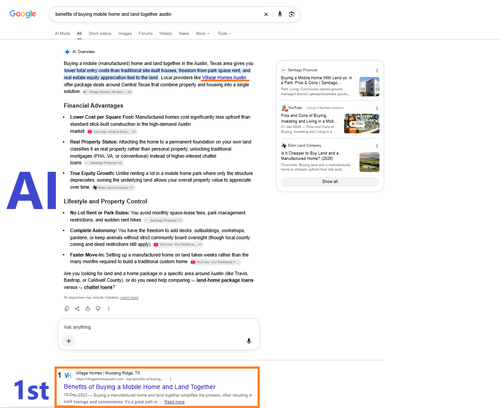Click the villagehomesaustin.com URL in the first result
The width and height of the screenshot is (500, 408).
[x=120, y=379]
